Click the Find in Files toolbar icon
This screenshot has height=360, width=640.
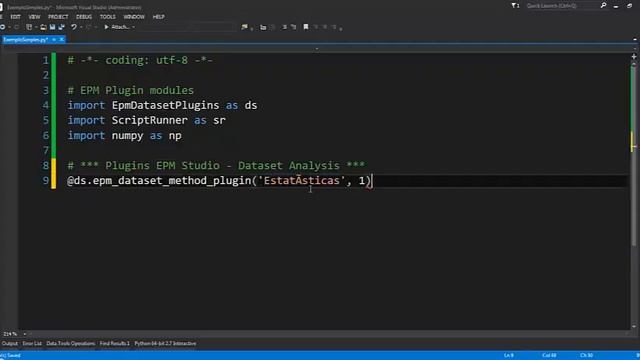pos(244,27)
